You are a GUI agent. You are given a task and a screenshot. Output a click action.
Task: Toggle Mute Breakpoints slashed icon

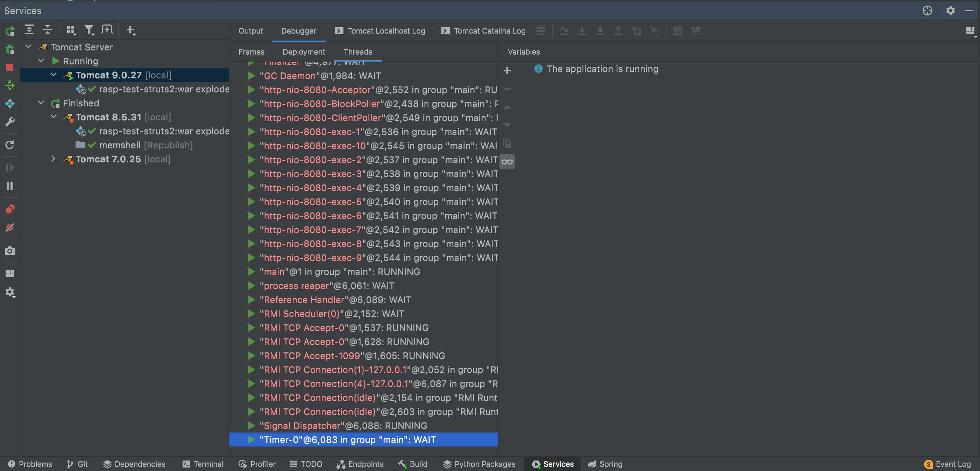click(10, 227)
